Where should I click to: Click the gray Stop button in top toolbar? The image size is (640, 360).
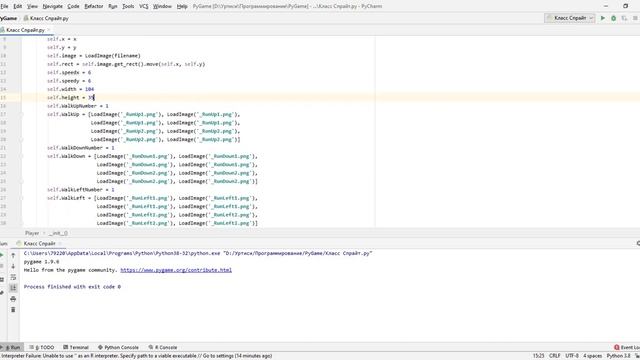point(635,18)
